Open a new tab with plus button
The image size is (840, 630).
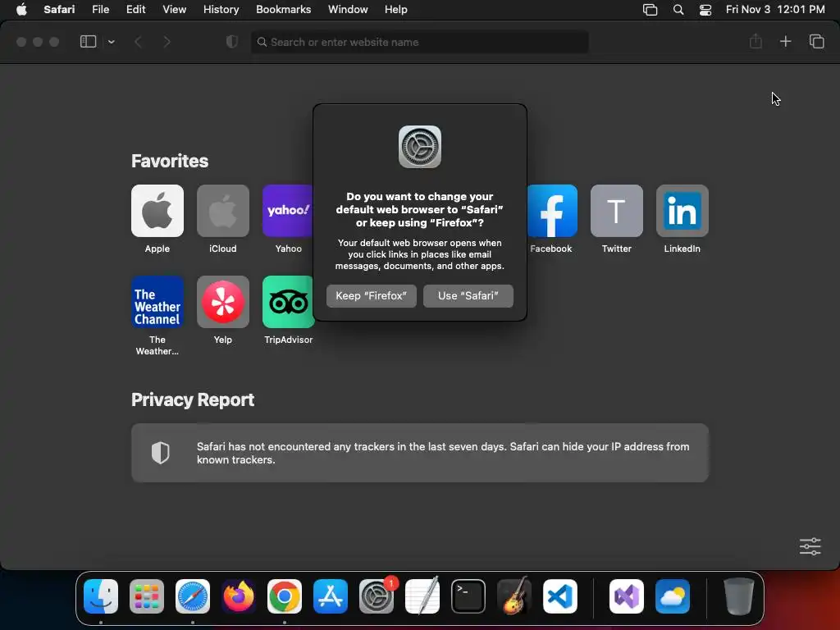point(785,41)
